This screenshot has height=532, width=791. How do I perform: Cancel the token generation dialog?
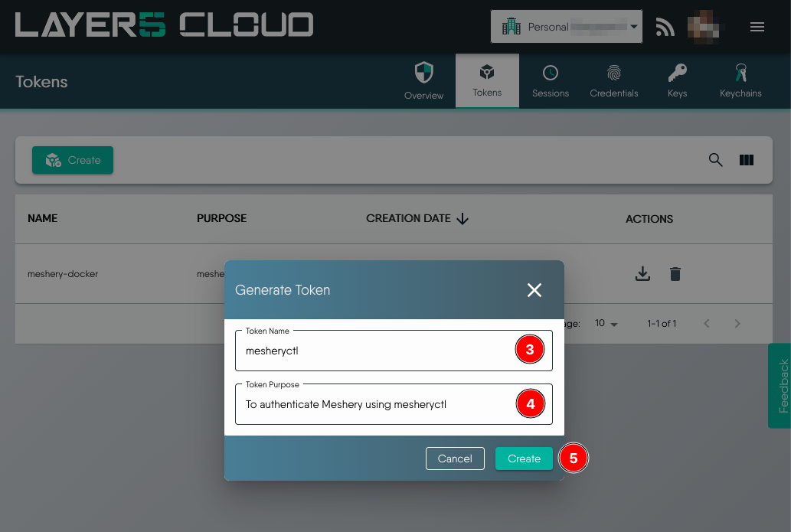tap(455, 459)
